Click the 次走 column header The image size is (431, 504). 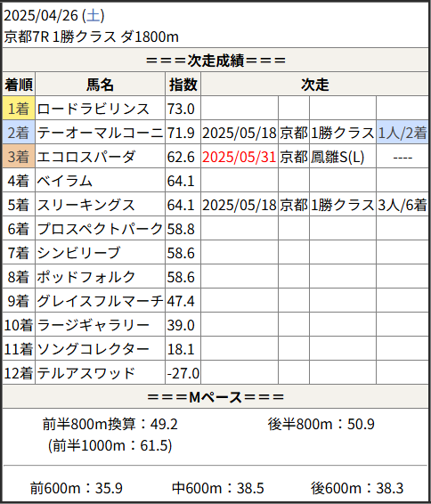(x=314, y=85)
